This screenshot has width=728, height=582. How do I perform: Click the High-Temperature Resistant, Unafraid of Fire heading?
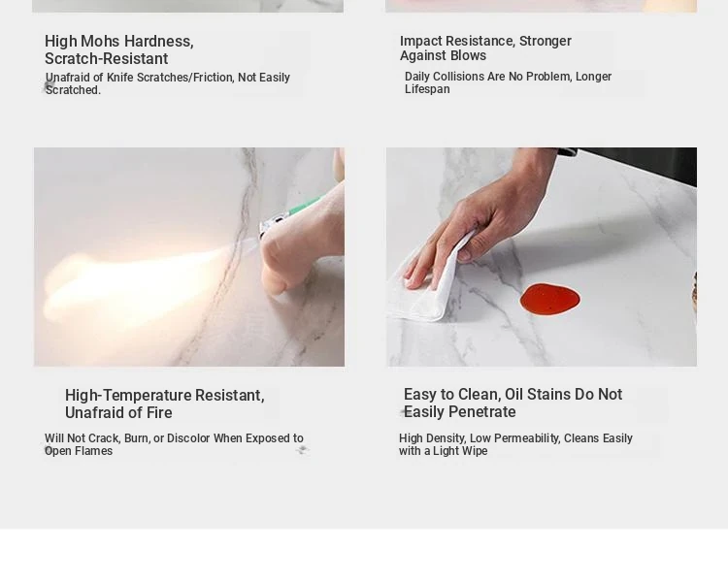point(165,404)
